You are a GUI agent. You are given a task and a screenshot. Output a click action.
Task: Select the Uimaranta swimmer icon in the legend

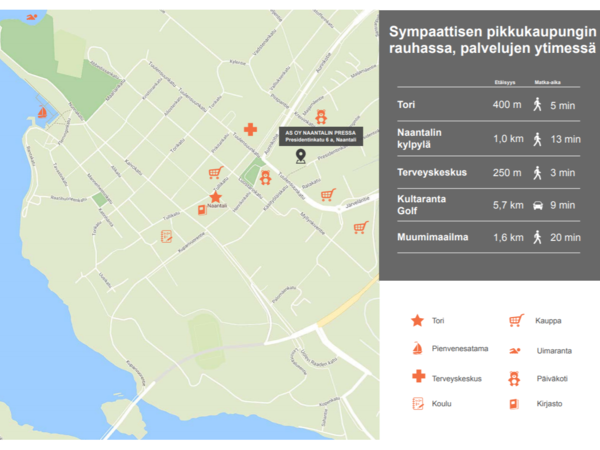point(515,350)
